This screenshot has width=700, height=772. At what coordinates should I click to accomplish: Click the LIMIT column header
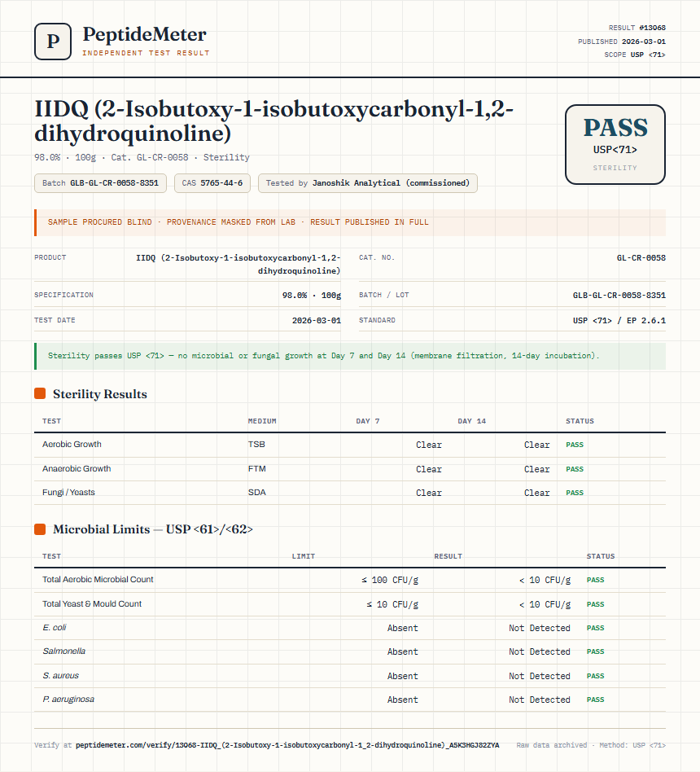[x=304, y=556]
